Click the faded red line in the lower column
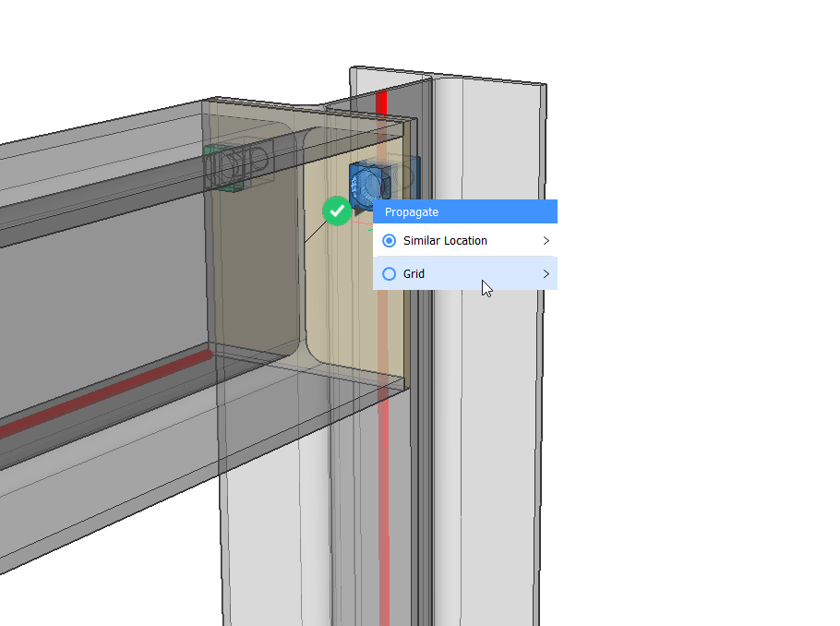840x626 pixels. [383, 508]
